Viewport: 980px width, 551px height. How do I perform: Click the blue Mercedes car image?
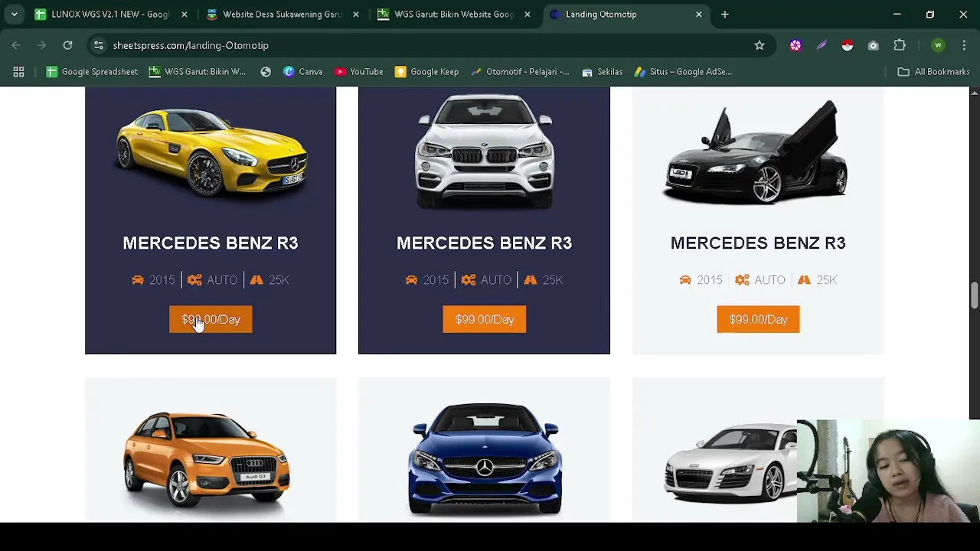tap(485, 459)
